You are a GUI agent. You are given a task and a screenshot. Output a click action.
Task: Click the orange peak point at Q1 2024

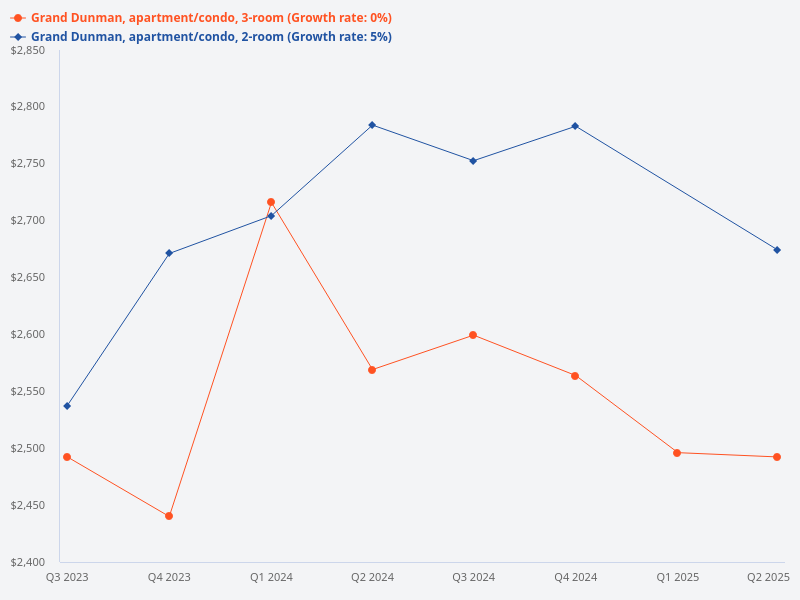click(271, 202)
